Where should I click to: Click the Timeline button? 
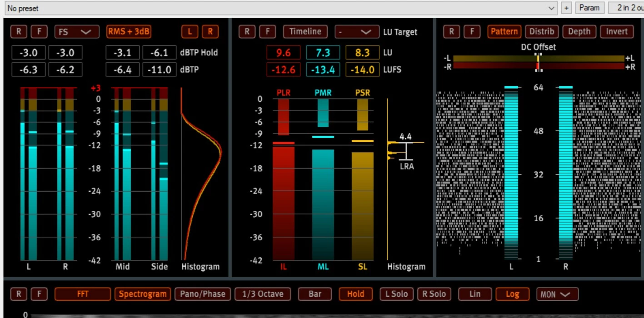pyautogui.click(x=305, y=32)
